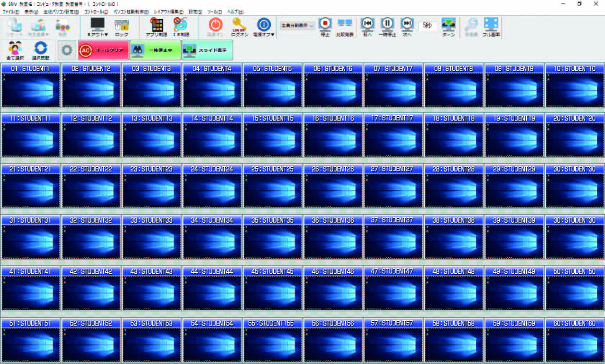The height and width of the screenshot is (364, 605).
Task: Open the 全員分割表示 display mode combo box
Action: coord(297,25)
